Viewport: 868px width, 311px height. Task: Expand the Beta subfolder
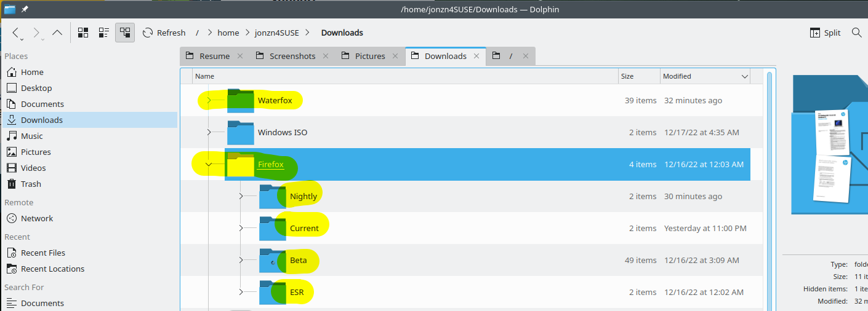click(x=241, y=260)
